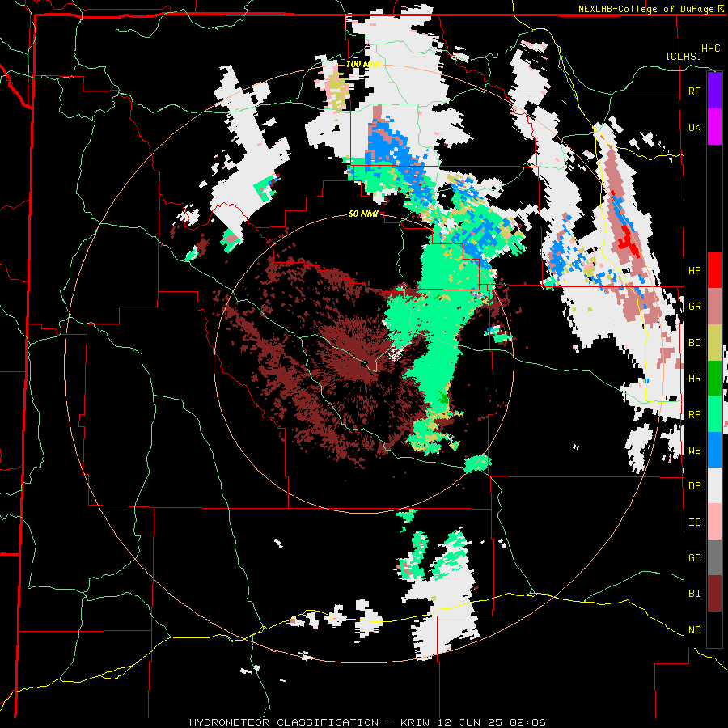Screen dimensions: 728x728
Task: Click the dark green HR heavy rain swatch
Action: 714,378
